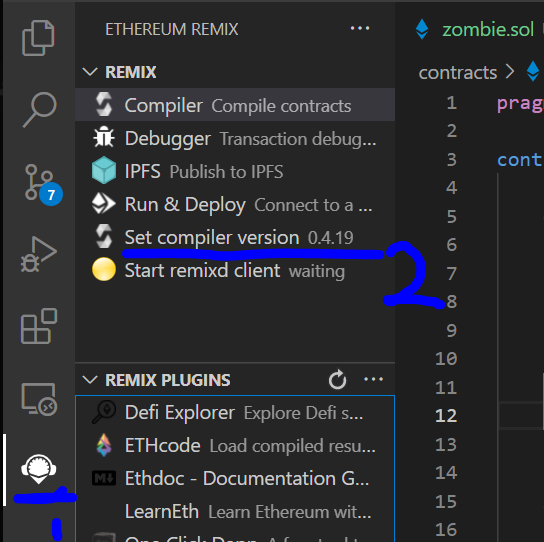Click line number 10 in gutter
544x542 pixels.
(446, 358)
